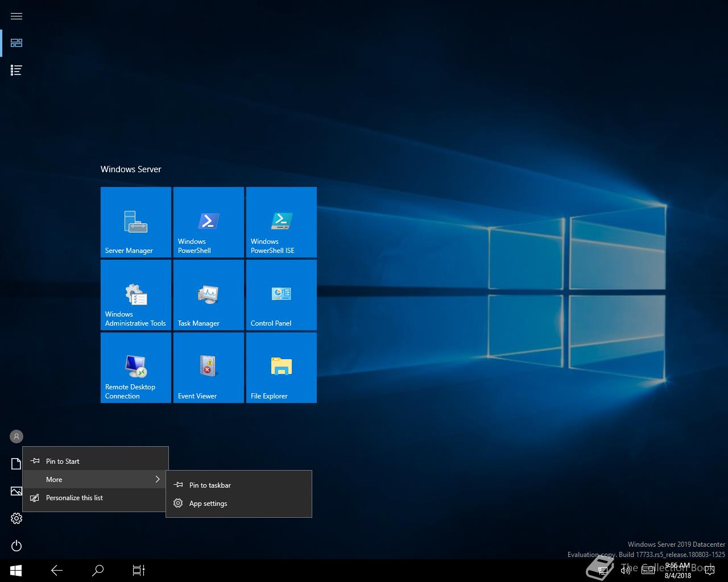
Task: Open Windows Administrative Tools tile
Action: 136,295
